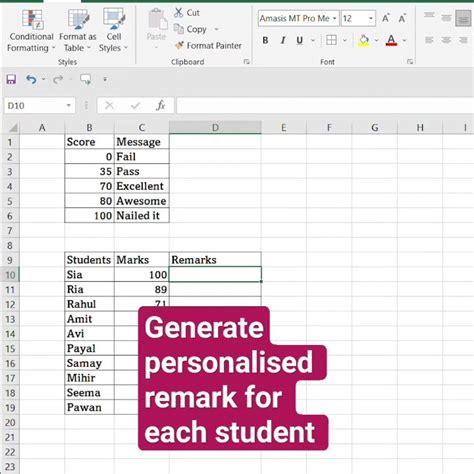Viewport: 474px width, 474px height.
Task: Save the workbook with floppy icon
Action: pos(11,79)
